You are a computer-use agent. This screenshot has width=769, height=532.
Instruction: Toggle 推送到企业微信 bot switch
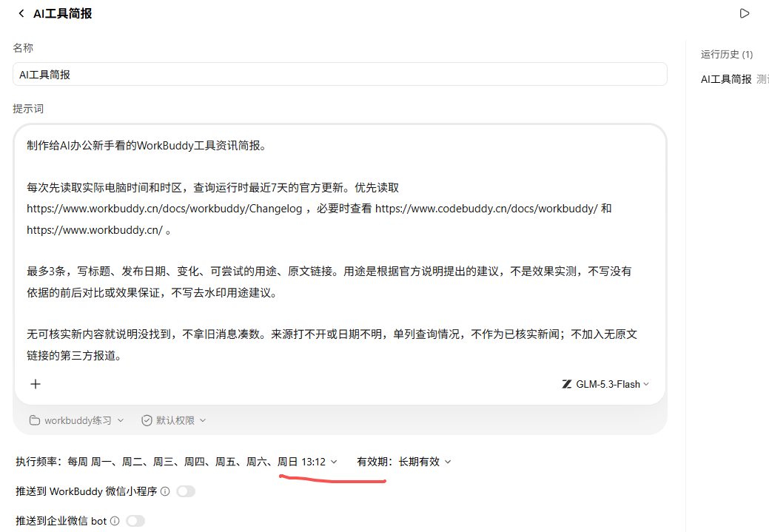click(135, 521)
